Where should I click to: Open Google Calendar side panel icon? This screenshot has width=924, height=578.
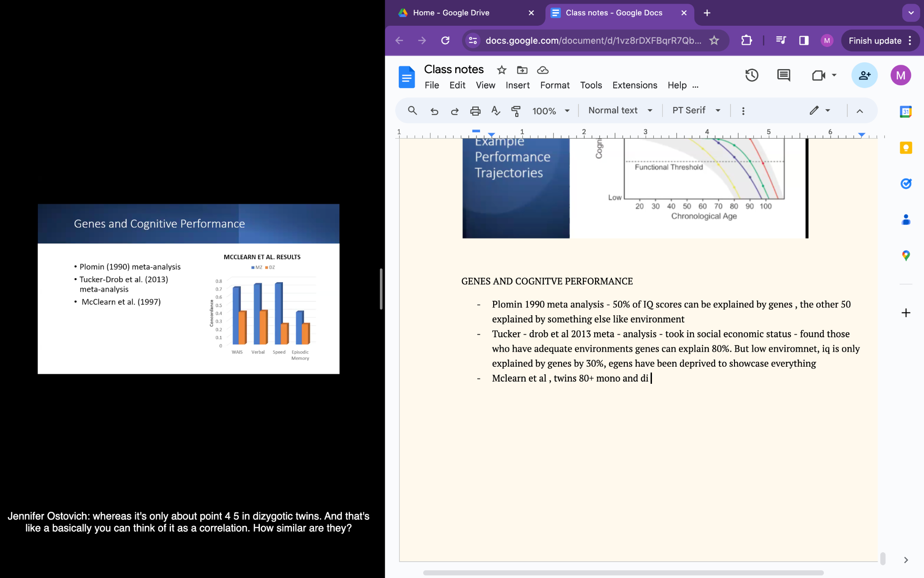(x=906, y=112)
